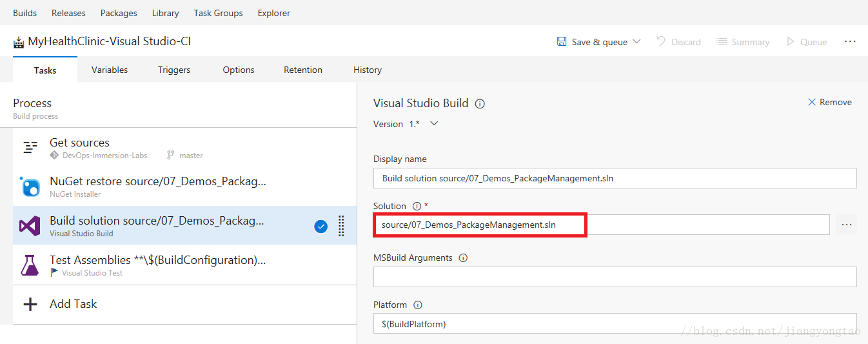868x344 pixels.
Task: Open the Explorer menu
Action: (x=273, y=13)
